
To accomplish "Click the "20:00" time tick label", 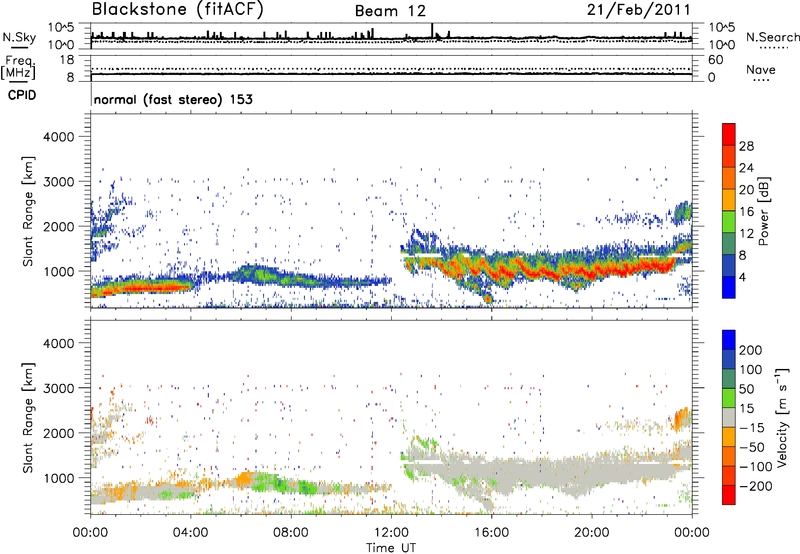I will tap(591, 533).
